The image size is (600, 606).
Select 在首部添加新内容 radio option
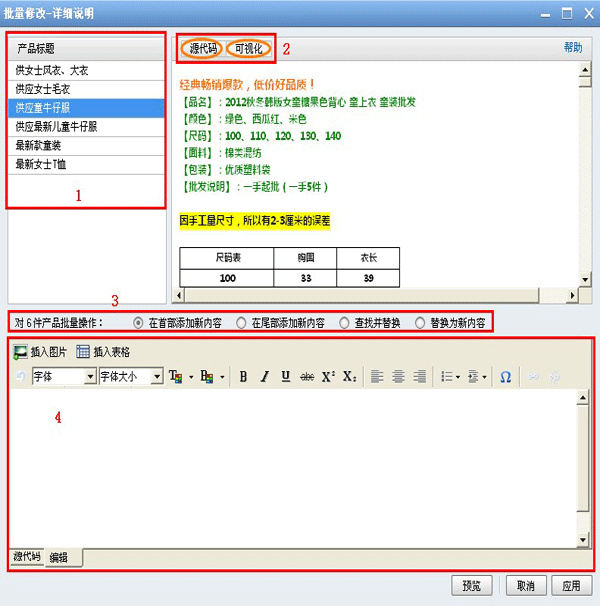(x=138, y=323)
